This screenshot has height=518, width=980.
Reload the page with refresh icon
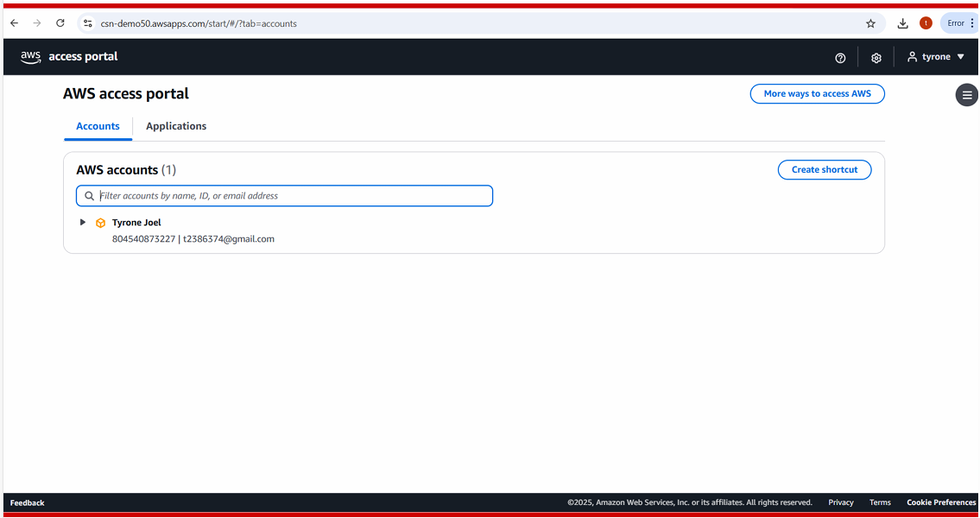click(x=60, y=23)
